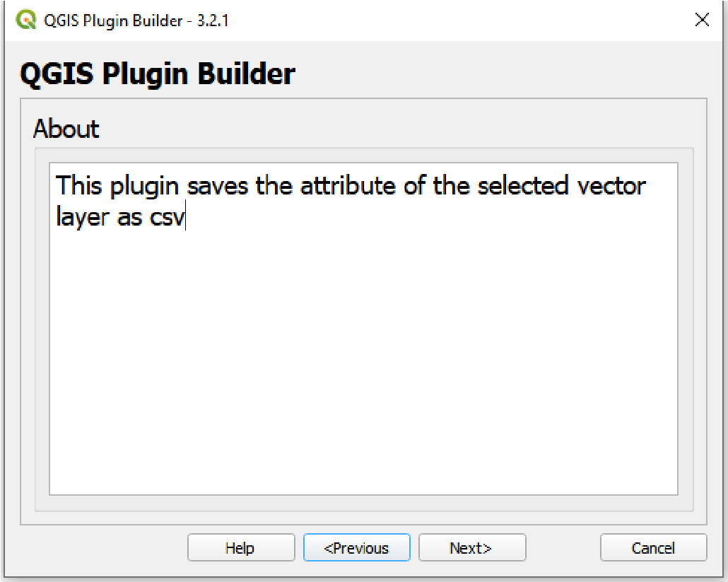Image resolution: width=728 pixels, height=582 pixels.
Task: Place cursor on the word 'layer' on second line
Action: [x=82, y=217]
